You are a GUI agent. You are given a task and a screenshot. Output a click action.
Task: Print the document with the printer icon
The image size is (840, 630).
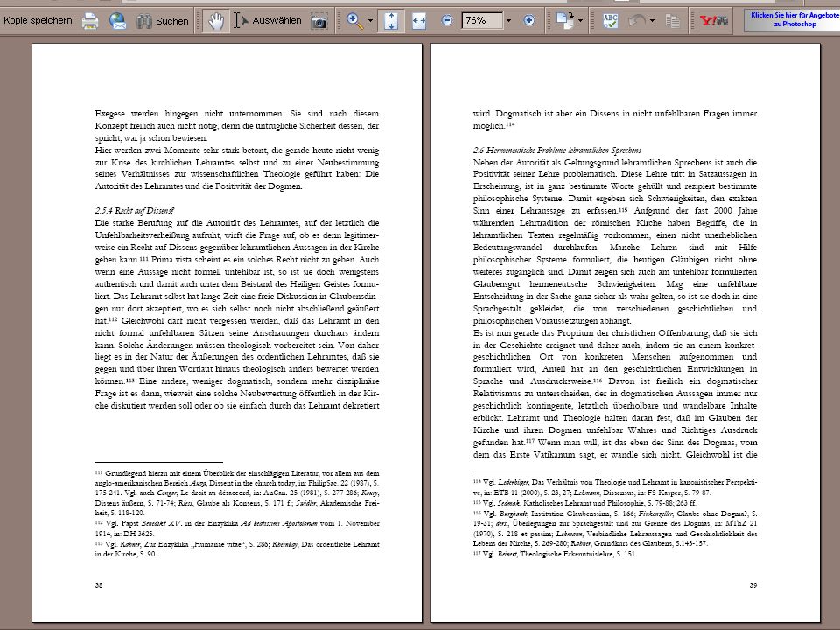click(x=90, y=21)
